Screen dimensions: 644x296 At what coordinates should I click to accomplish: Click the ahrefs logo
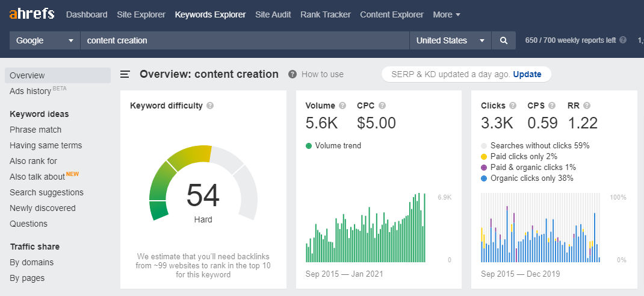(x=32, y=14)
